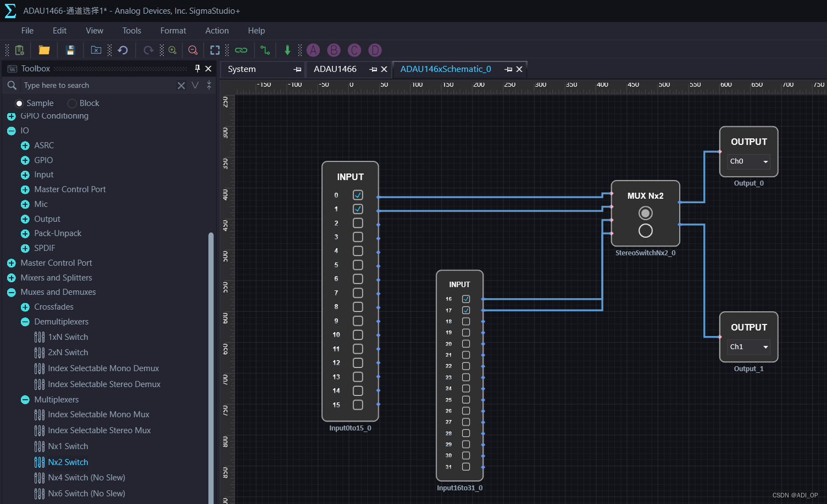Collapse all toolbox tree items
The height and width of the screenshot is (504, 827).
(209, 85)
